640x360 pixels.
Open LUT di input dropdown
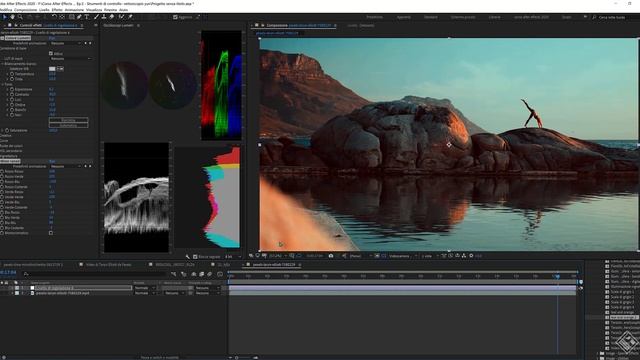70,59
